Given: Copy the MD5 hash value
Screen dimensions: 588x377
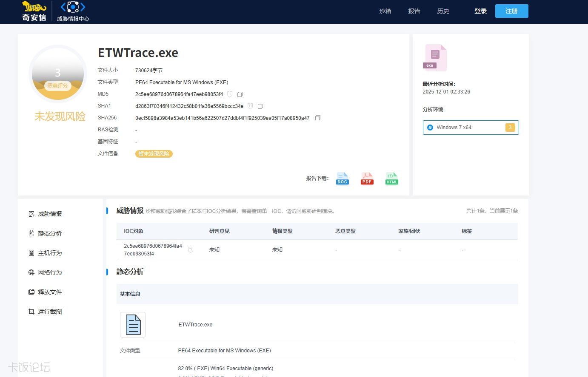Looking at the screenshot, I should point(240,94).
